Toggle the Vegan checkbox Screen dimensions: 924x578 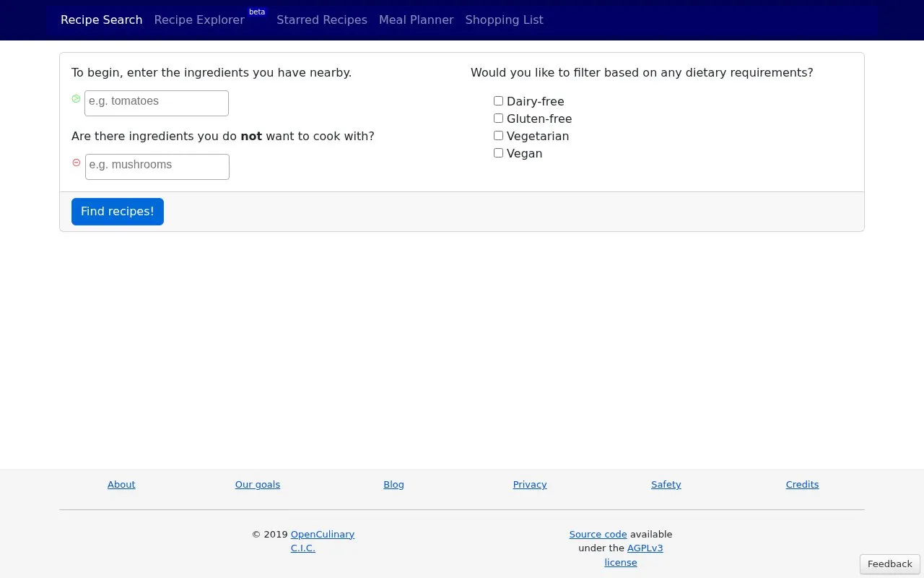[x=498, y=153]
